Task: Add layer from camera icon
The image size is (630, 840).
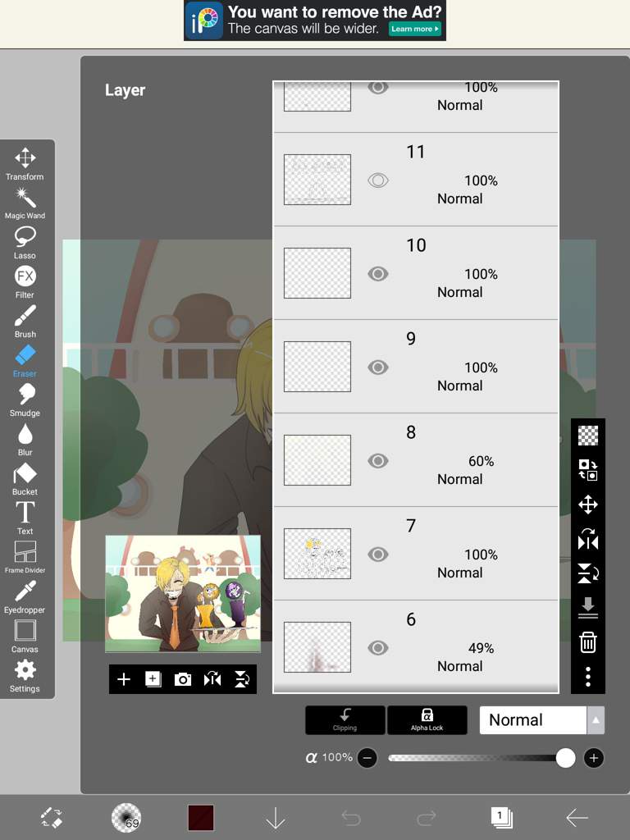Action: click(183, 679)
